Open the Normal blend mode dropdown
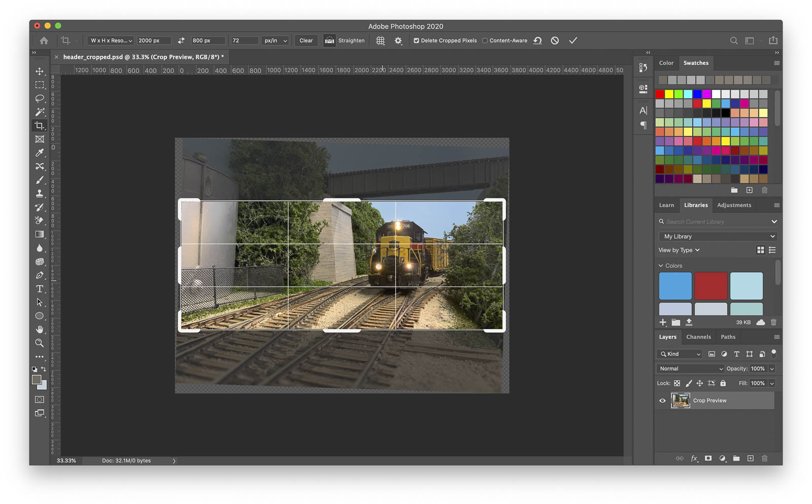 point(690,369)
